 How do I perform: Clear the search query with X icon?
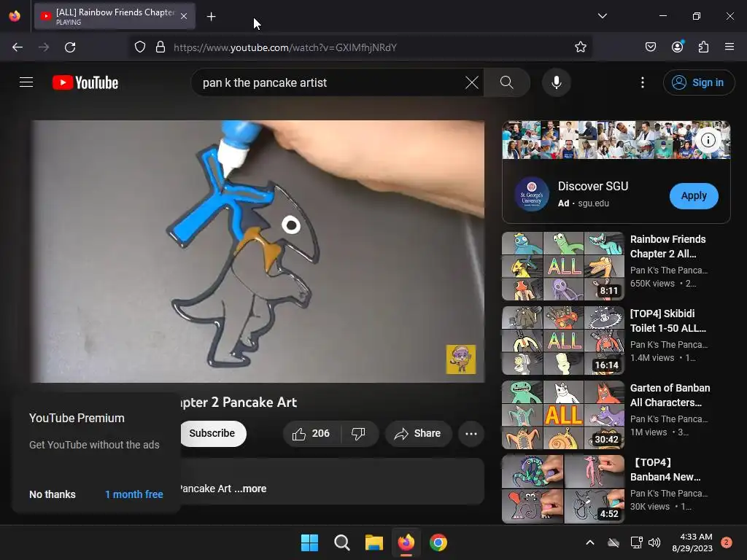(x=472, y=82)
